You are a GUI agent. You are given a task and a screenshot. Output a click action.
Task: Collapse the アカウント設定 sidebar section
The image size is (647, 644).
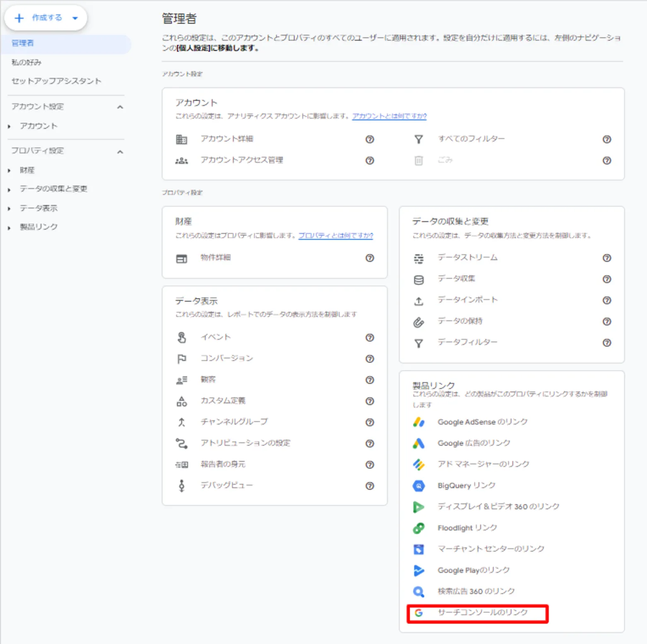(x=120, y=107)
